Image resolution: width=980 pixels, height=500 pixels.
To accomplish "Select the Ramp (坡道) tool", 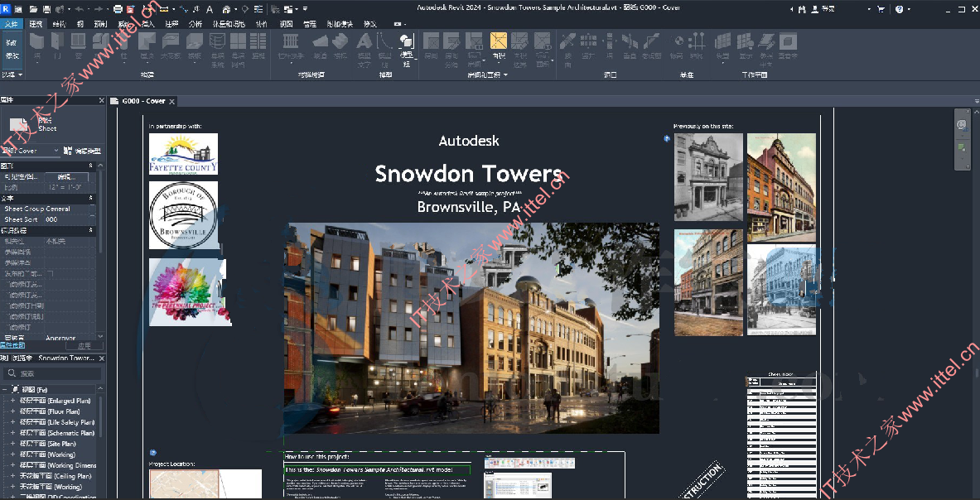I will (x=320, y=47).
